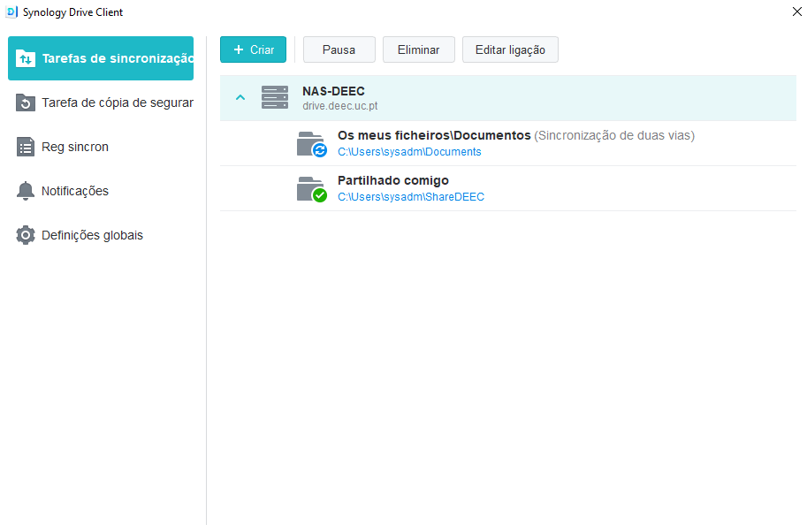
Task: Open Tarefas de sincronização section
Action: [x=101, y=58]
